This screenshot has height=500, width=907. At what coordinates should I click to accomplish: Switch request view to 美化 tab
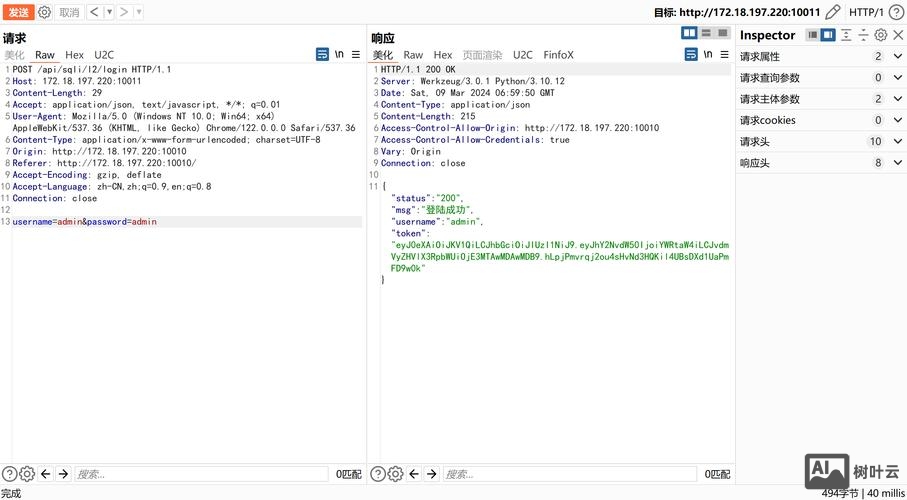coord(14,55)
